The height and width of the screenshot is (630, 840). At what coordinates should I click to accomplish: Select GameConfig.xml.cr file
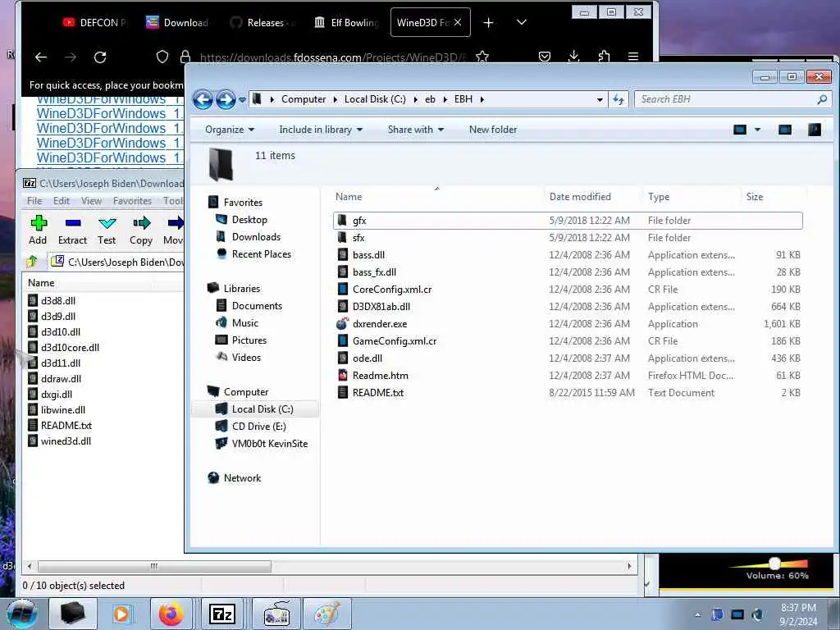pyautogui.click(x=568, y=340)
